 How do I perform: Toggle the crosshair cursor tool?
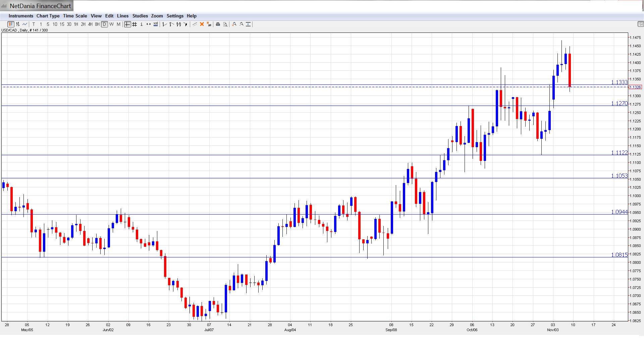coord(127,24)
